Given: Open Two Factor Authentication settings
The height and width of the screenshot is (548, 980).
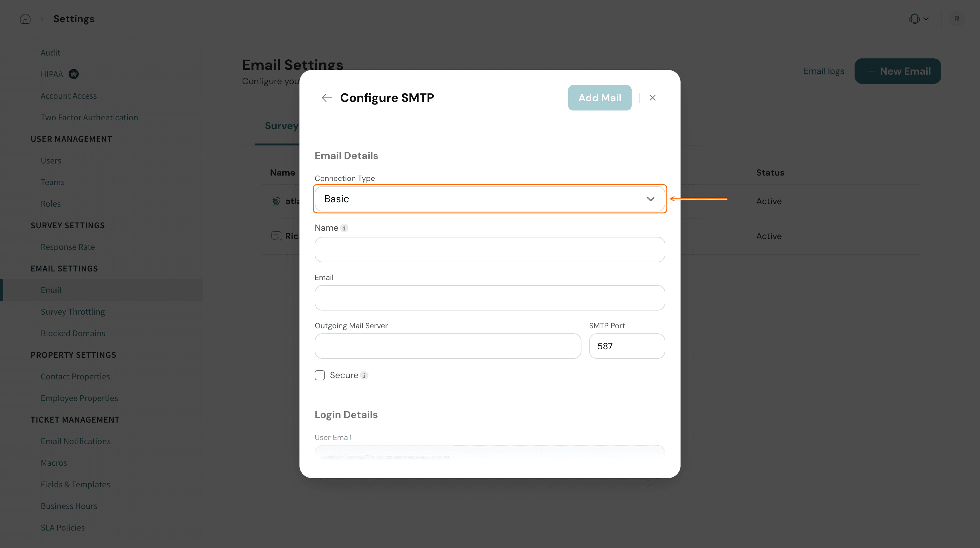Looking at the screenshot, I should 90,117.
